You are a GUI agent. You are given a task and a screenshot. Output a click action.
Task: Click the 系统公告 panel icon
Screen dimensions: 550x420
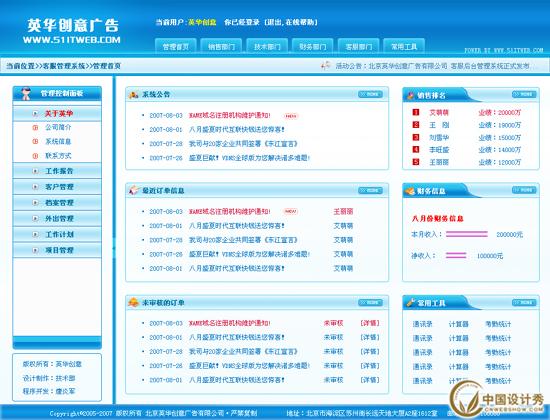133,94
